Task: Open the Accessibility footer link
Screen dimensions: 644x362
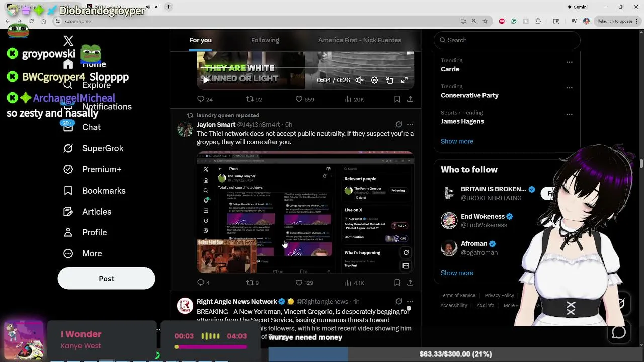Action: coord(454,306)
